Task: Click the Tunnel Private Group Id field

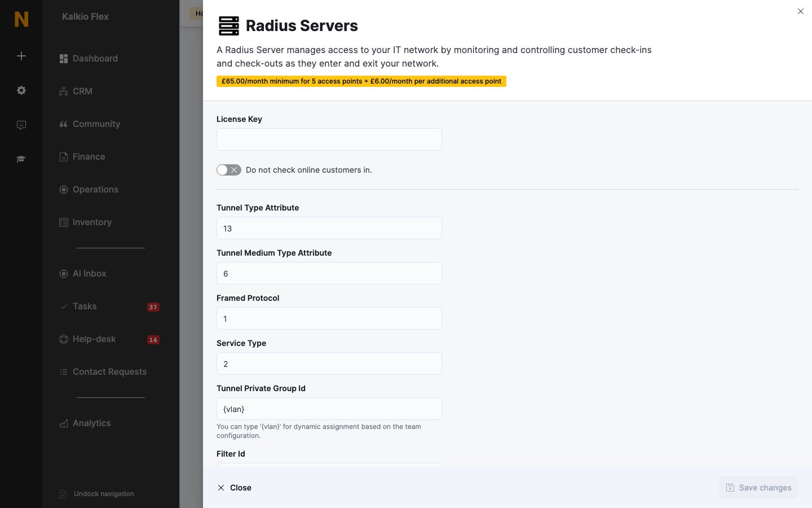Action: pos(329,409)
